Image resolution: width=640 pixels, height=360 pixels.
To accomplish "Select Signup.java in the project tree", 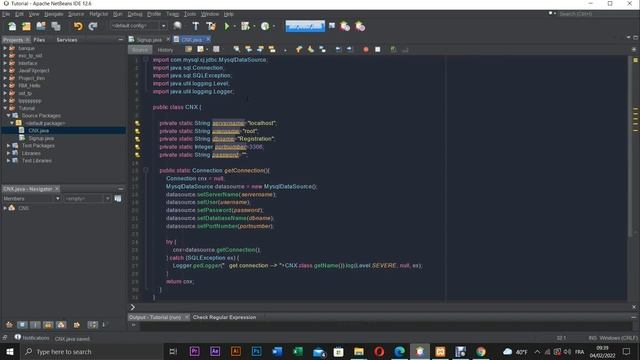I will click(x=41, y=138).
